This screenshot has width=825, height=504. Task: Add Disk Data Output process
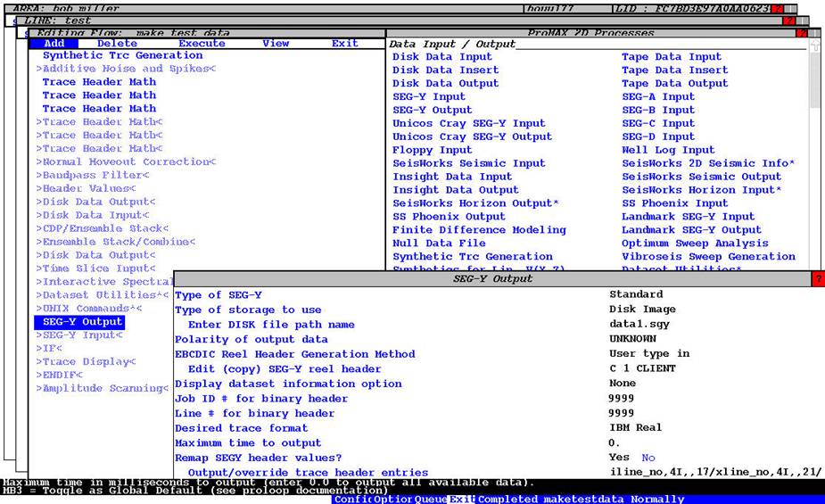[x=445, y=83]
